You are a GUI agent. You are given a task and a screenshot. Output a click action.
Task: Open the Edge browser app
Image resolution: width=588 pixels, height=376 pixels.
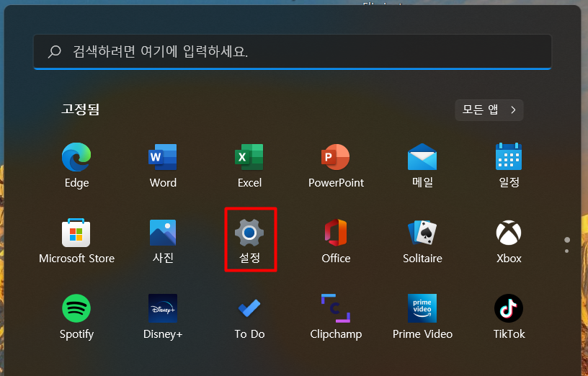[x=76, y=165]
